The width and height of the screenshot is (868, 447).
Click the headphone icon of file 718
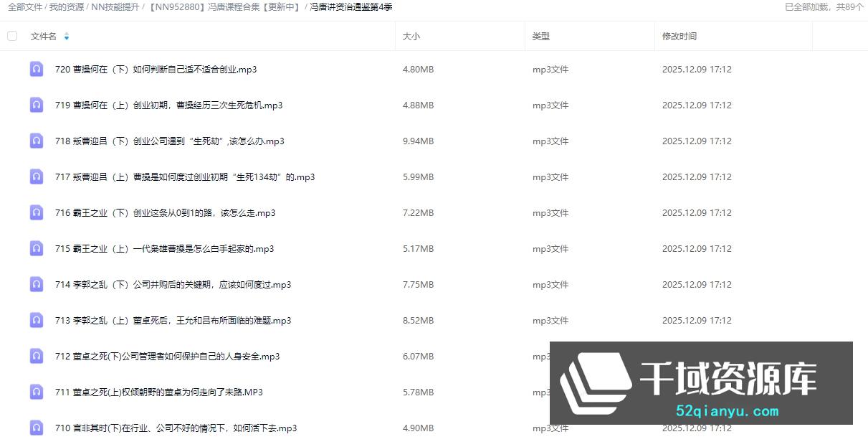tap(37, 141)
